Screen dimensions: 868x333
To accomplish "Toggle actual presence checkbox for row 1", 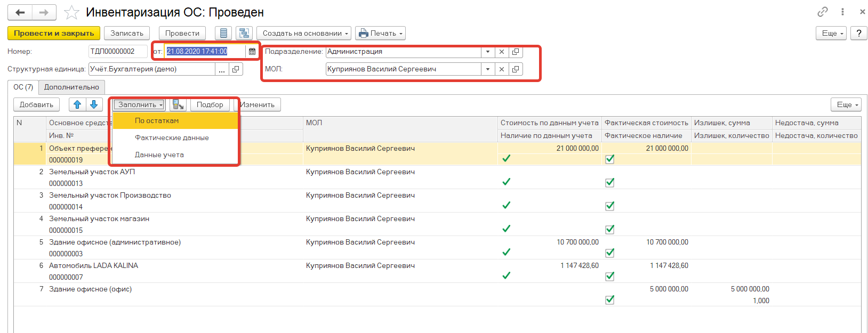I will pos(610,159).
